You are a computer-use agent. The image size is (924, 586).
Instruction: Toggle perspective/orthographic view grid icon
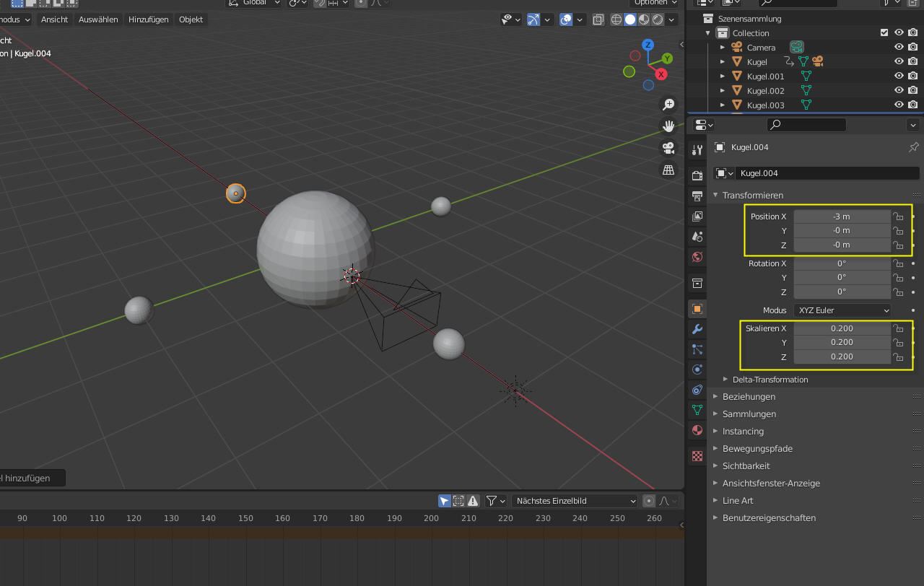tap(668, 170)
